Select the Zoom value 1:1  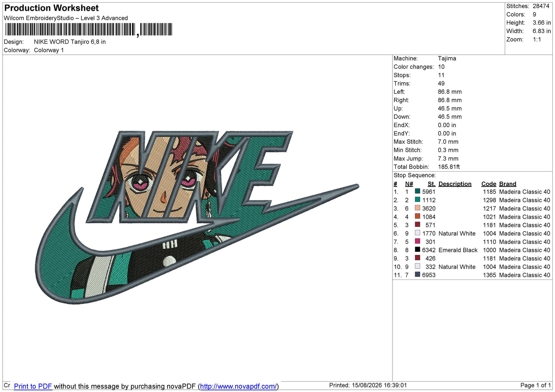(537, 40)
